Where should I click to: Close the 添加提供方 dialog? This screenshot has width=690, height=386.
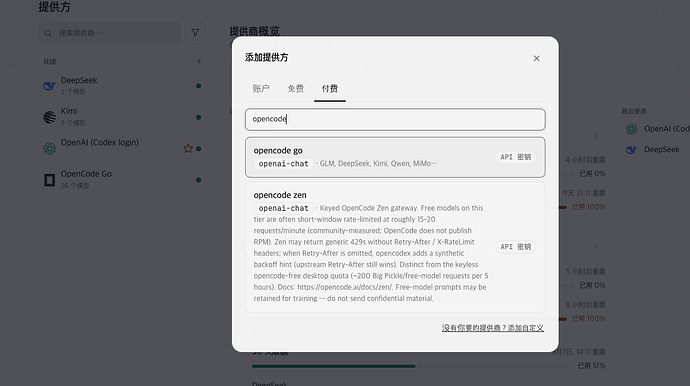[x=536, y=59]
